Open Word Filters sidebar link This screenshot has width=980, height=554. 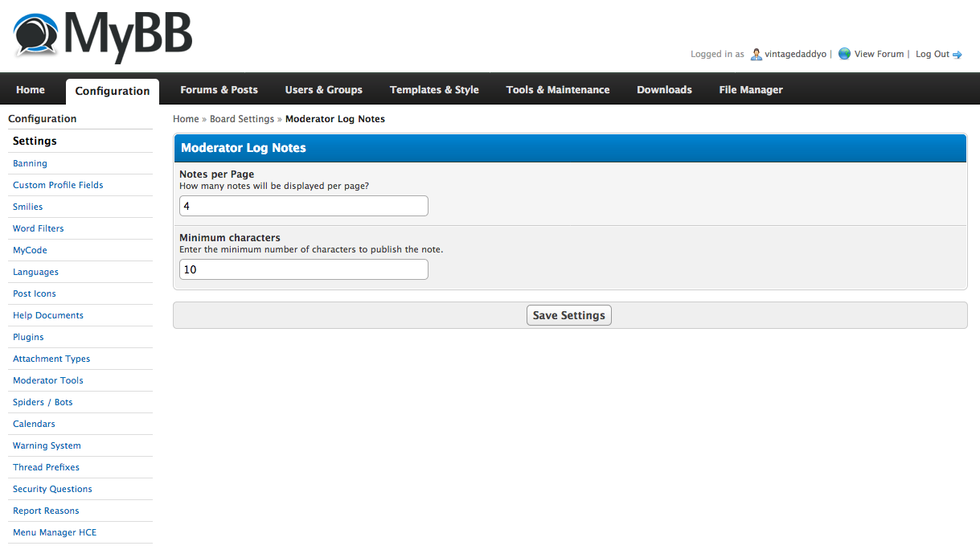point(38,228)
